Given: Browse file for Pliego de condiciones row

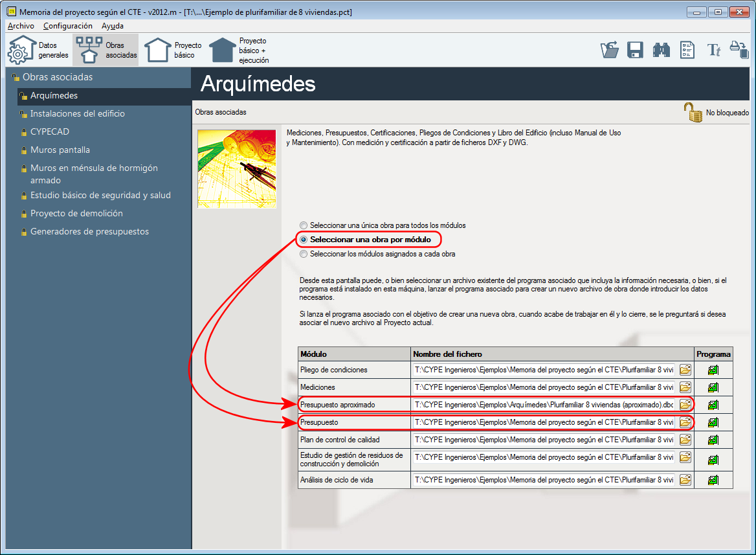Looking at the screenshot, I should point(685,370).
